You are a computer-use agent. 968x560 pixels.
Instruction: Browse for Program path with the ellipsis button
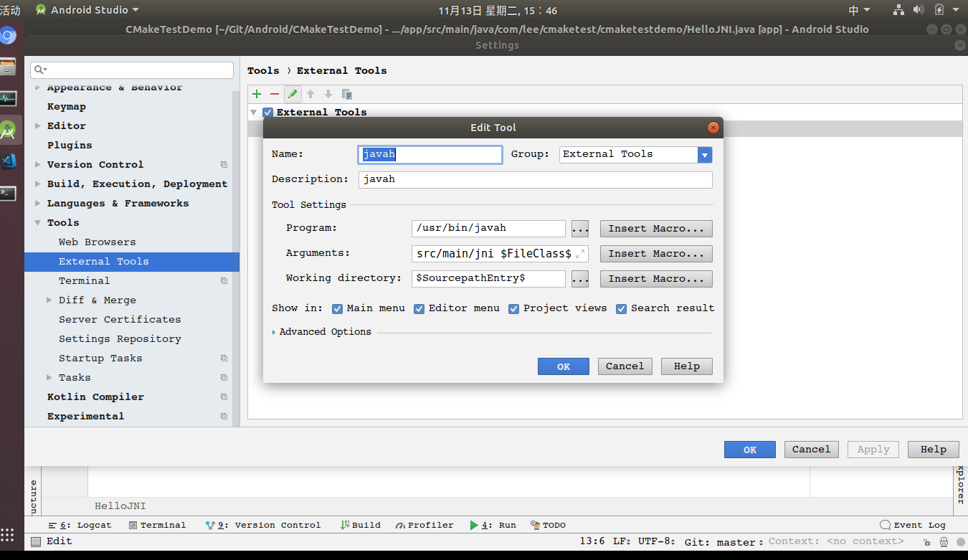pos(579,228)
